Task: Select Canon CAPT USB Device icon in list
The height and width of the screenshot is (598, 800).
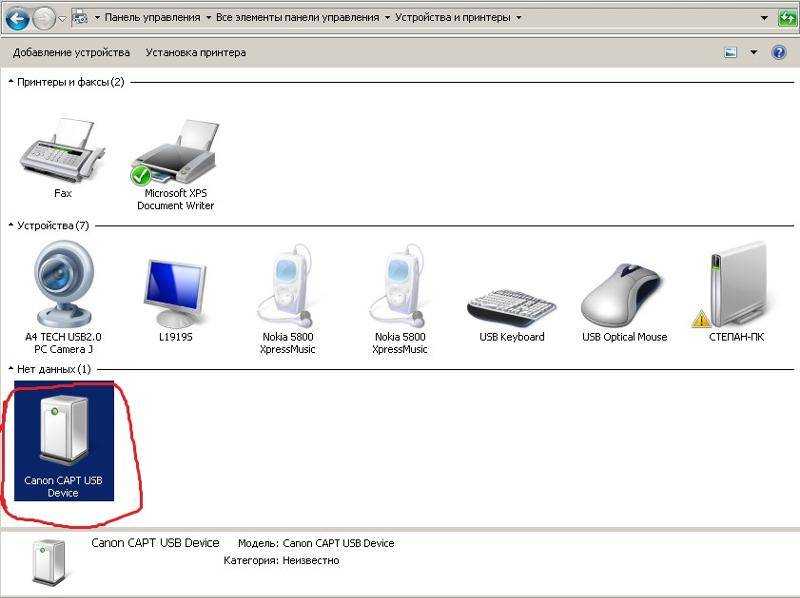Action: point(63,441)
